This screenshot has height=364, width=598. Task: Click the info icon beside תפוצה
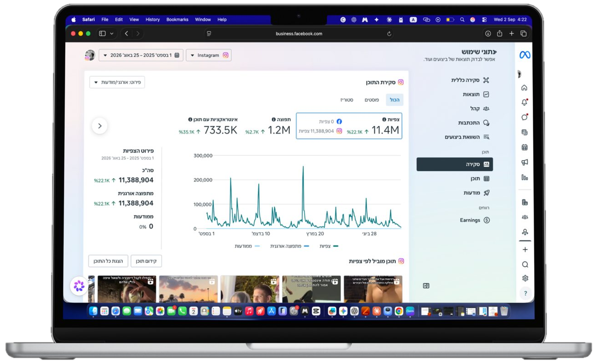[x=274, y=120]
